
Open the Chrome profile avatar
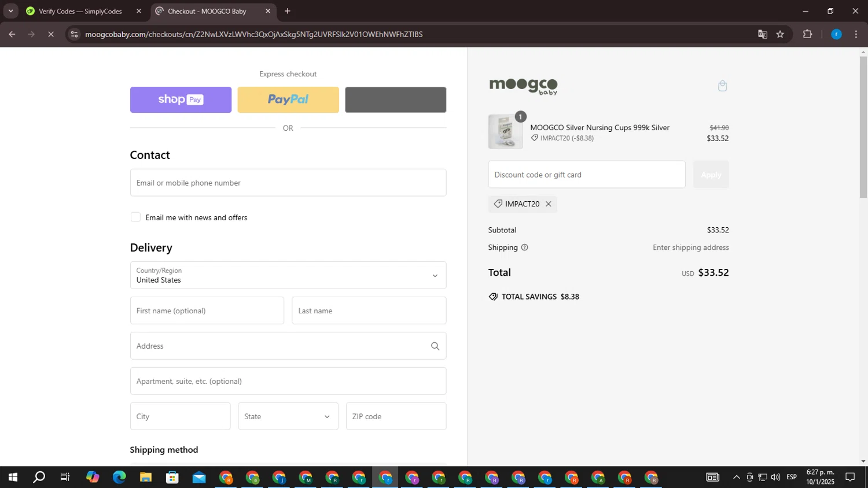tap(836, 35)
